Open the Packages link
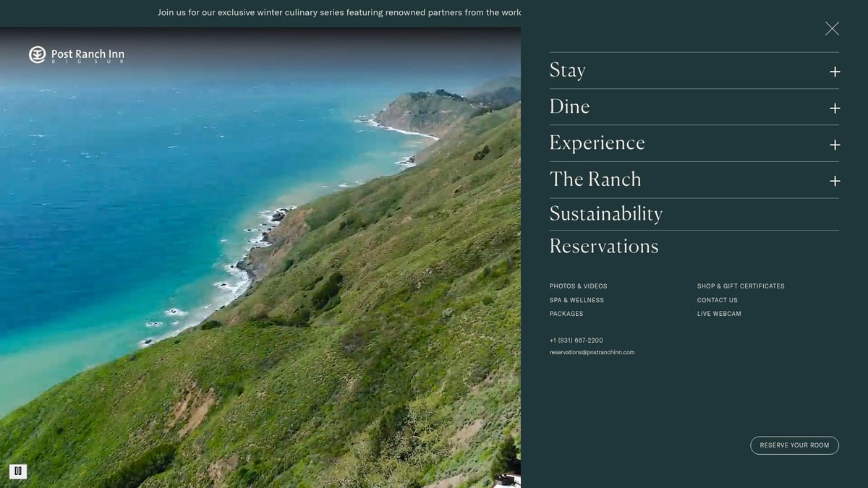This screenshot has height=488, width=868. (x=566, y=313)
